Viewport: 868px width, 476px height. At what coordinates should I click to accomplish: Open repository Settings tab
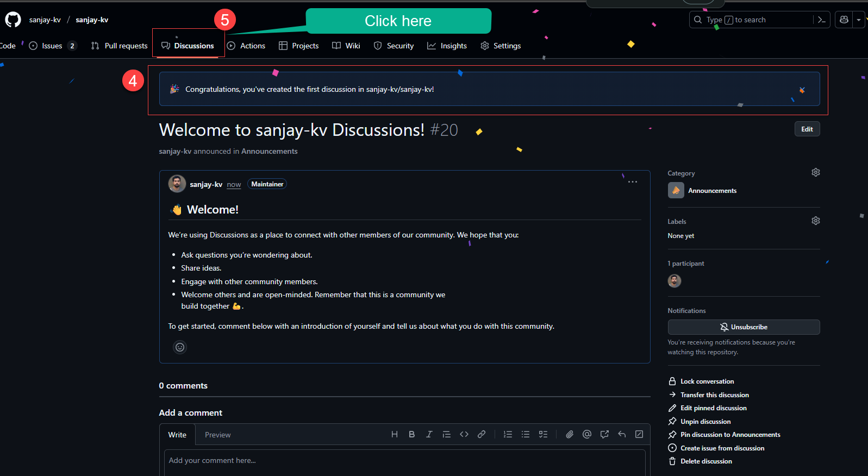point(501,46)
